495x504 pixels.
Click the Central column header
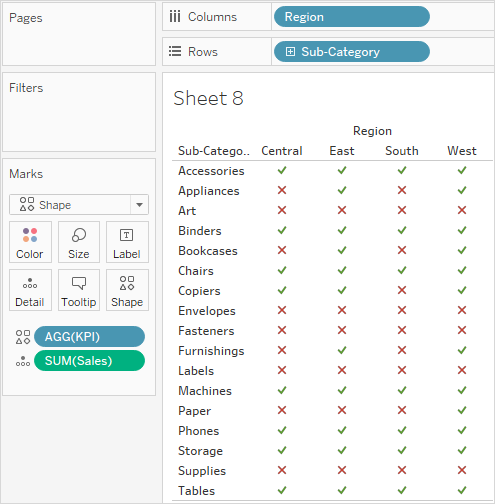click(282, 151)
